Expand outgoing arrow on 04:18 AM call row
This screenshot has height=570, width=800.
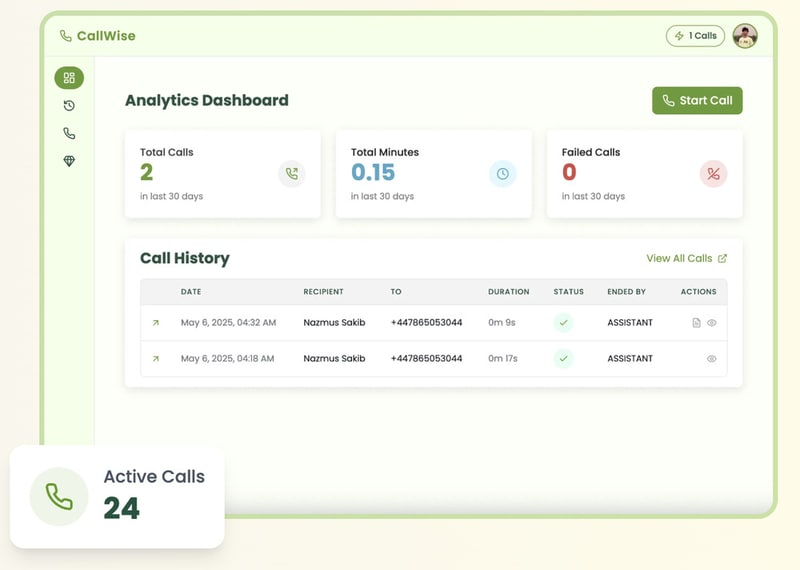(155, 358)
